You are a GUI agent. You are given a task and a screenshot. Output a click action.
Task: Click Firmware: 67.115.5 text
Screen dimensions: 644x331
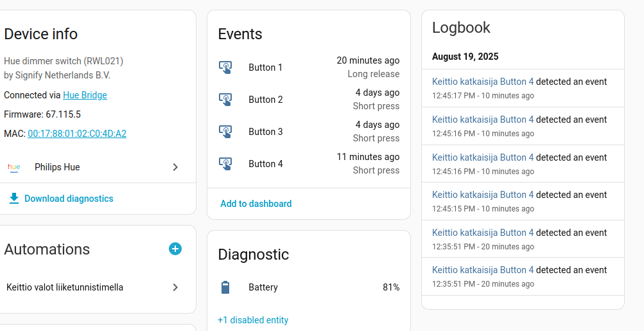click(x=42, y=114)
